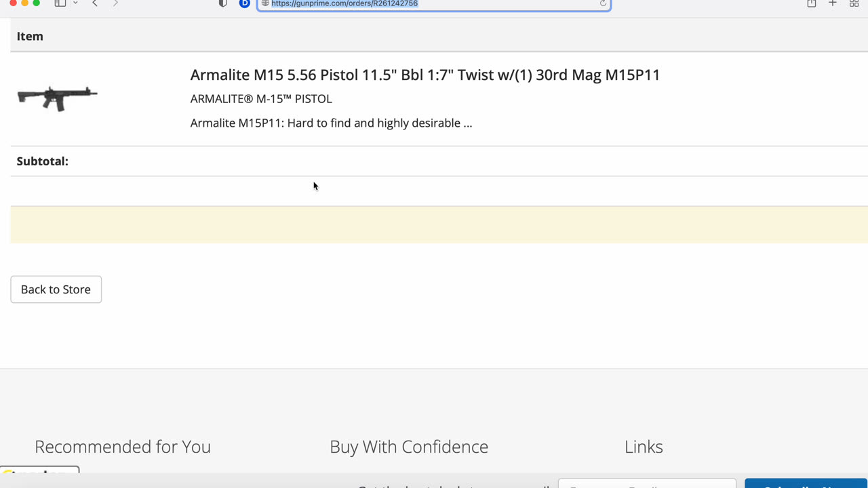The width and height of the screenshot is (868, 488).
Task: Click the ARMALITE M-15 PISTOL subtitle text
Action: point(261,99)
